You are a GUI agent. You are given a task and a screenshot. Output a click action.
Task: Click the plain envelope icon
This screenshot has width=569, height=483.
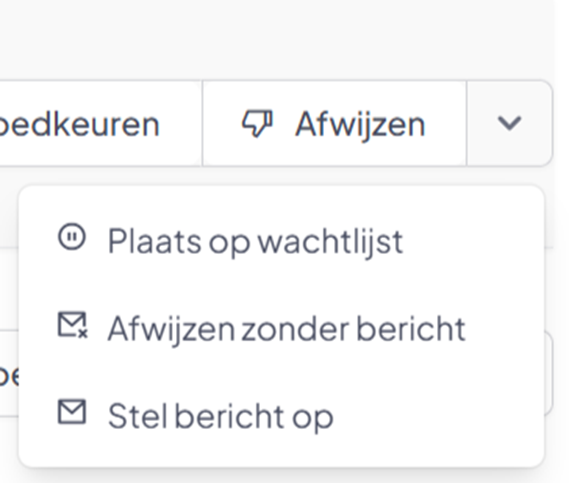tap(72, 412)
